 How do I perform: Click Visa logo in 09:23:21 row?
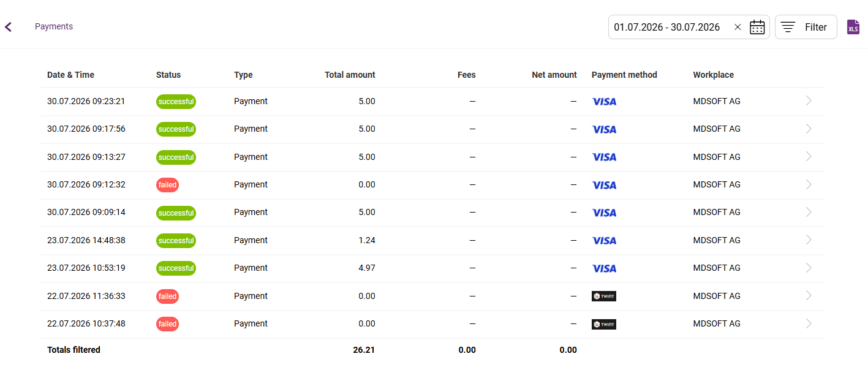tap(604, 102)
